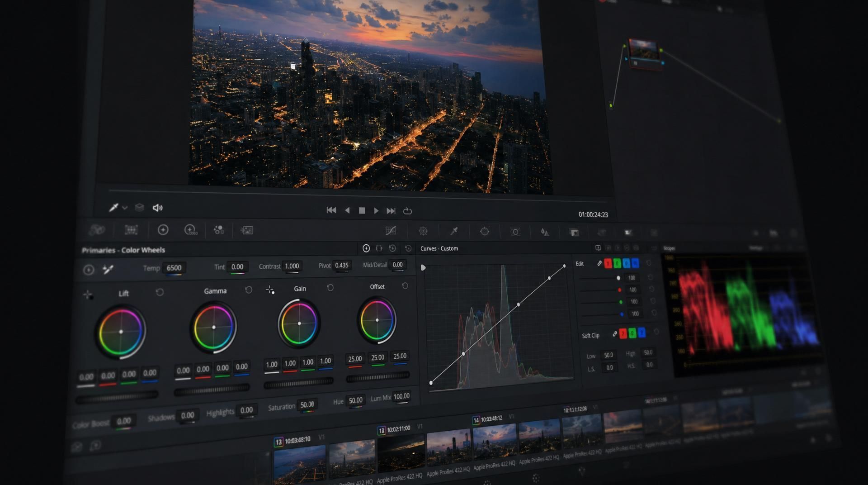
Task: Play the clip in reverse
Action: [347, 210]
